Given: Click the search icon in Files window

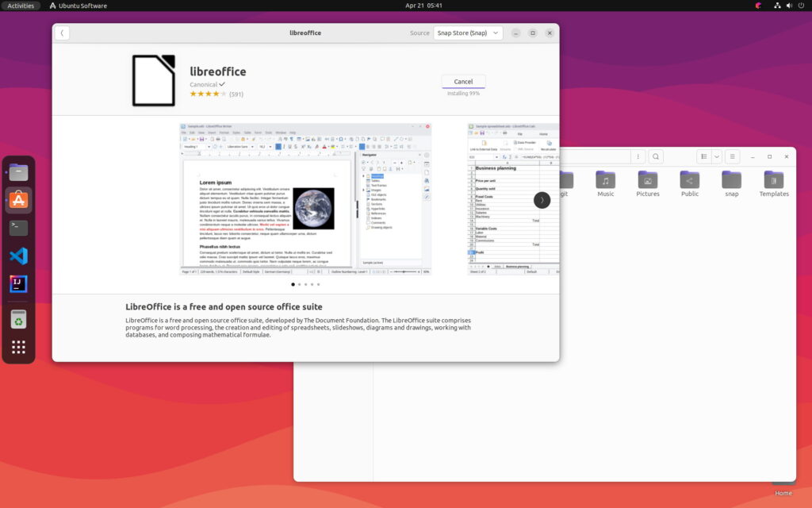Looking at the screenshot, I should coord(656,157).
